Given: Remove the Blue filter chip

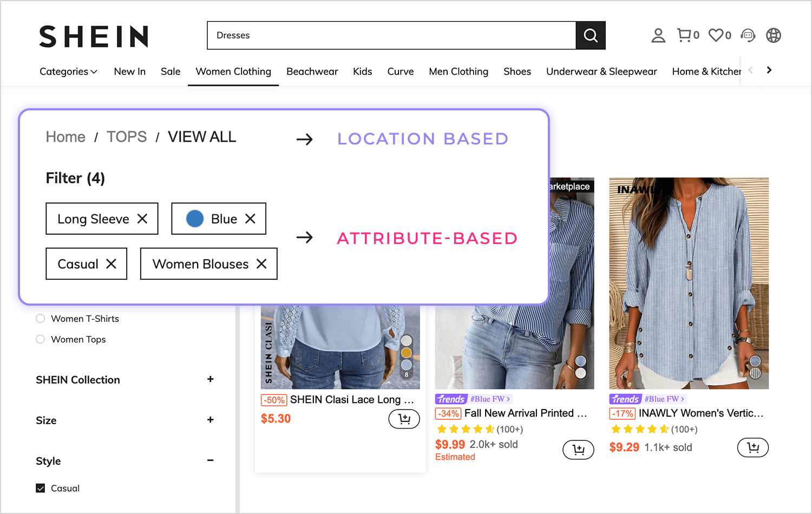Looking at the screenshot, I should [250, 219].
